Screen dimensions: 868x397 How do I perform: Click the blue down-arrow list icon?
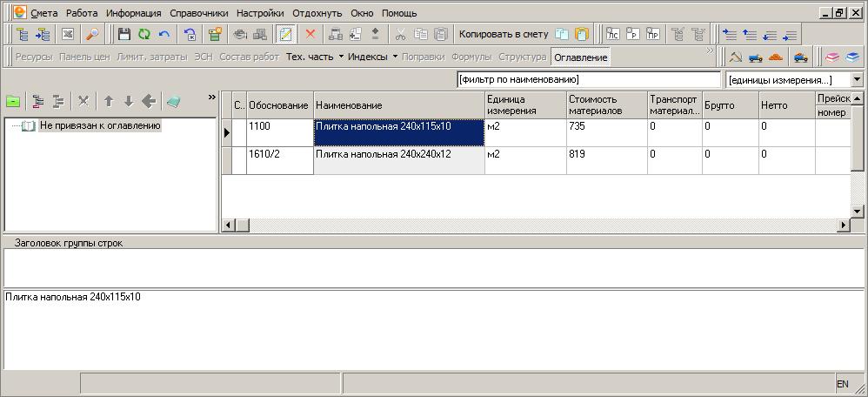pos(770,34)
